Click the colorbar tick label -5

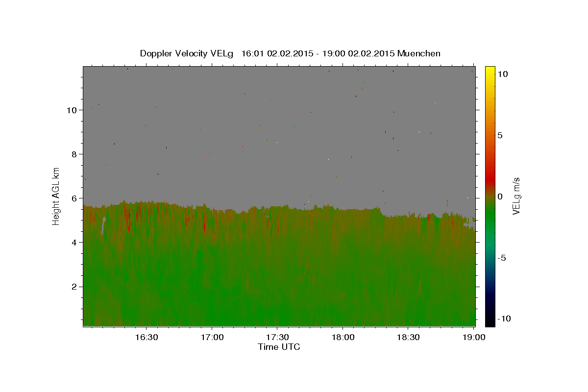(x=502, y=258)
